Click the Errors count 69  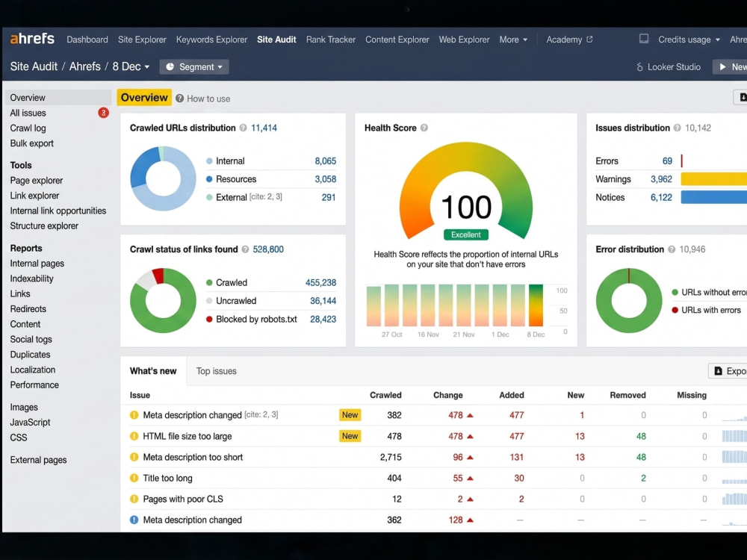tap(667, 161)
